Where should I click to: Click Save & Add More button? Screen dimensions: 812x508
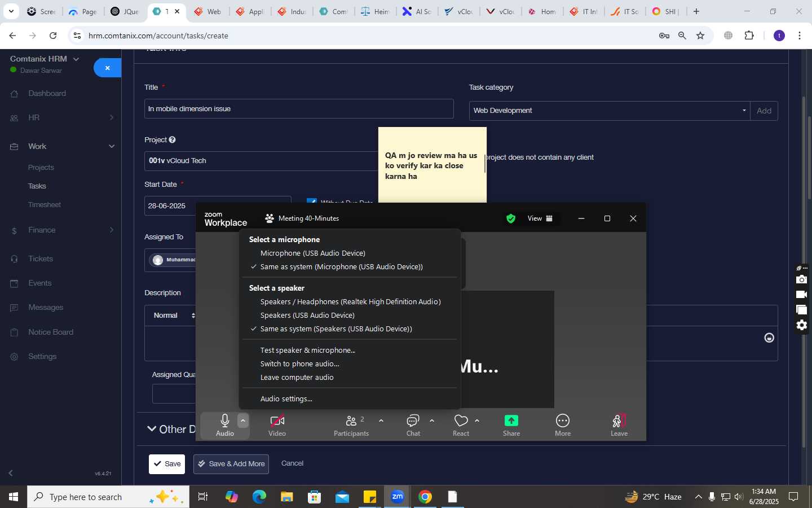point(231,464)
